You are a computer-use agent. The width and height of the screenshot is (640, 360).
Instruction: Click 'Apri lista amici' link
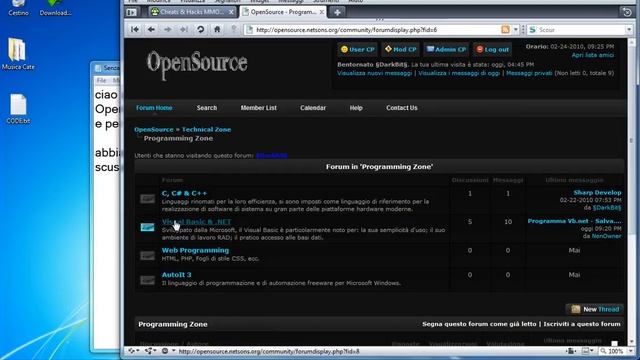point(593,55)
